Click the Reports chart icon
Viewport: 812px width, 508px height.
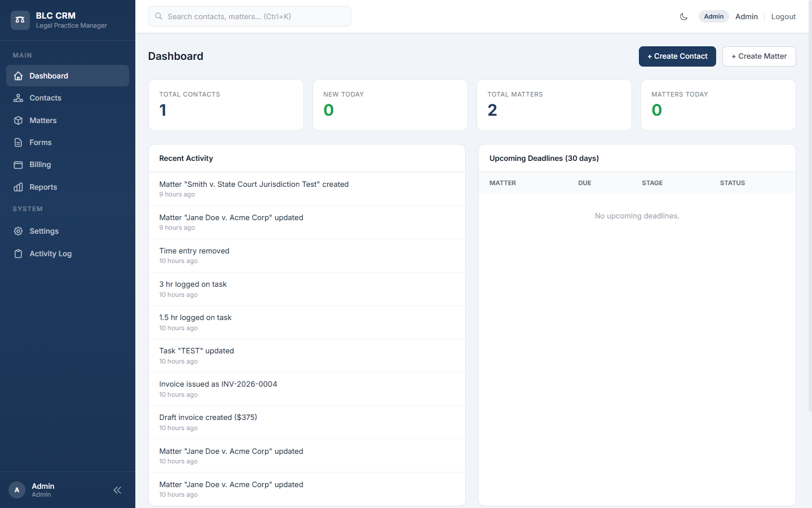tap(19, 187)
